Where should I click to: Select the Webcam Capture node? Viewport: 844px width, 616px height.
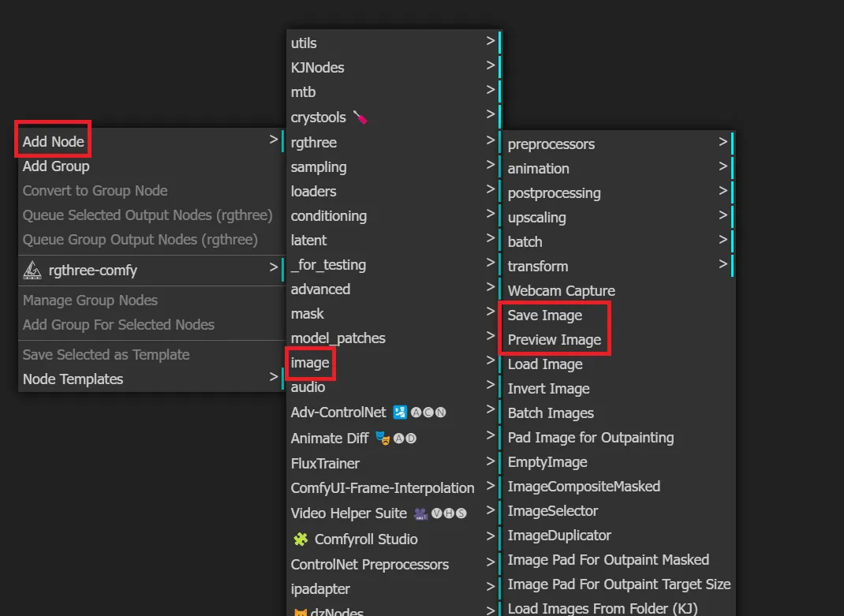[560, 290]
